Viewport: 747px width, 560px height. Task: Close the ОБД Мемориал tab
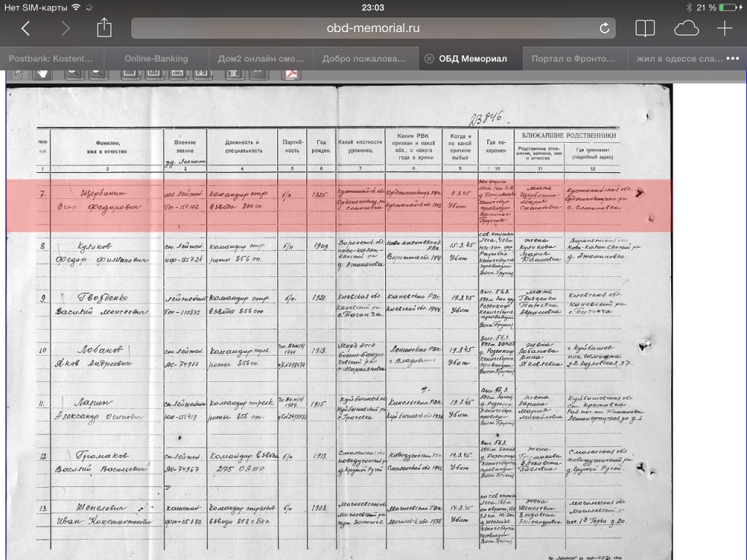pyautogui.click(x=429, y=58)
